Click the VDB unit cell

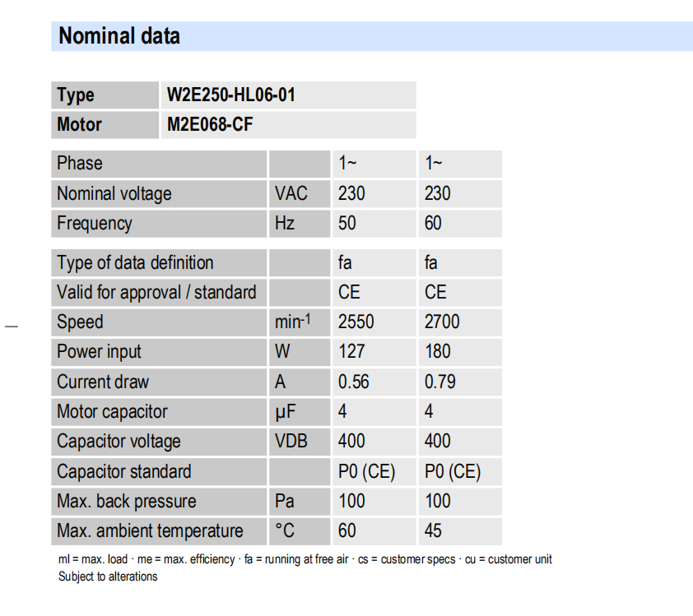coord(291,442)
